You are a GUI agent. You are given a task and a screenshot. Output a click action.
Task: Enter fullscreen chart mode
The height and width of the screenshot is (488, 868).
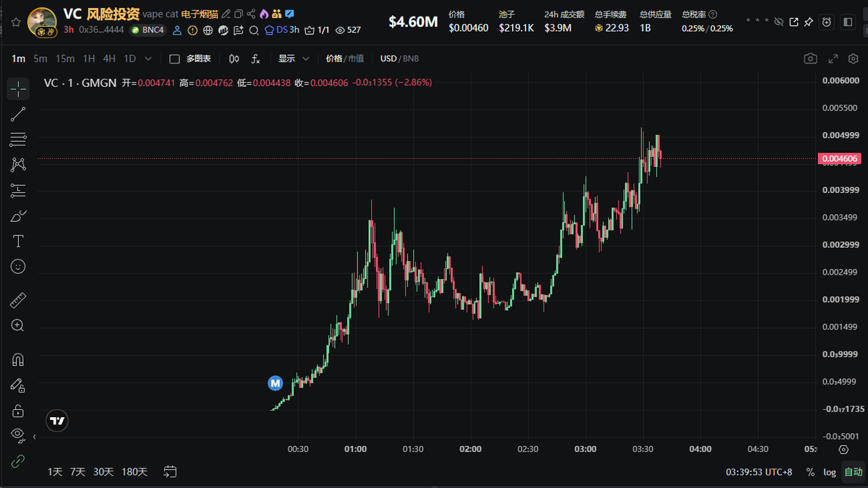coord(833,59)
